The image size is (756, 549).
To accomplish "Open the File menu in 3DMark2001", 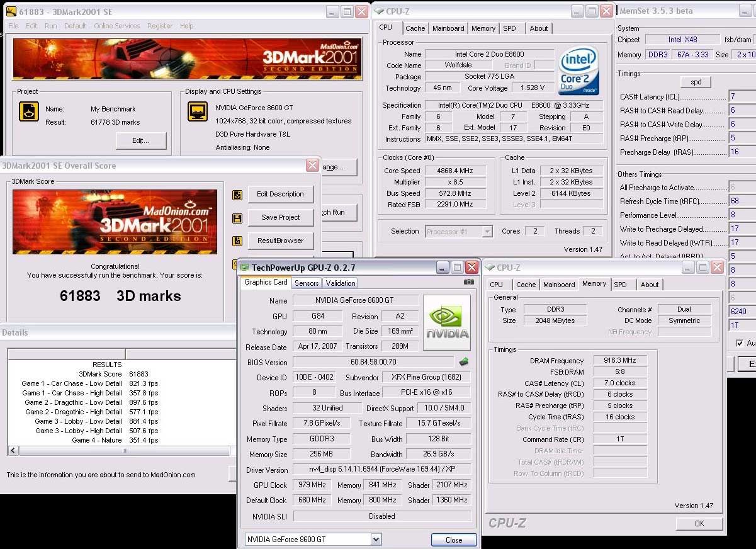I will [x=13, y=26].
